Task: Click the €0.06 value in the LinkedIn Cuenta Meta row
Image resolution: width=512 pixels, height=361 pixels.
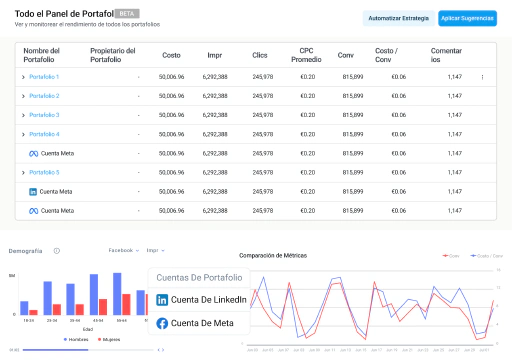Action: point(399,192)
